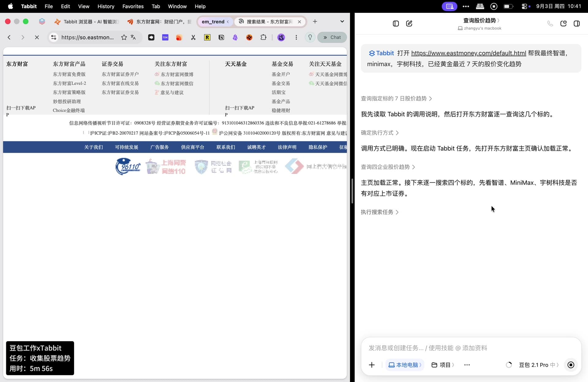Stop generation with the record-stop button
588x382 pixels.
point(571,365)
